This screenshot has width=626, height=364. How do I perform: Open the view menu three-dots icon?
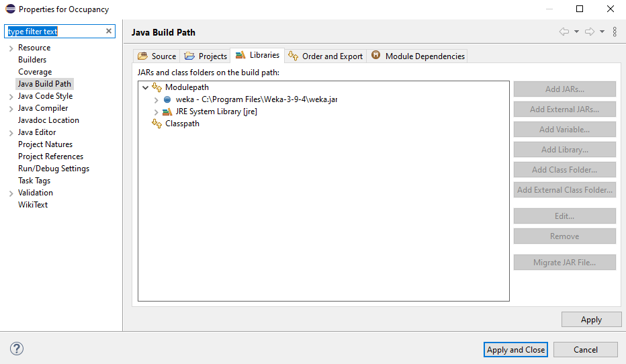click(x=615, y=32)
